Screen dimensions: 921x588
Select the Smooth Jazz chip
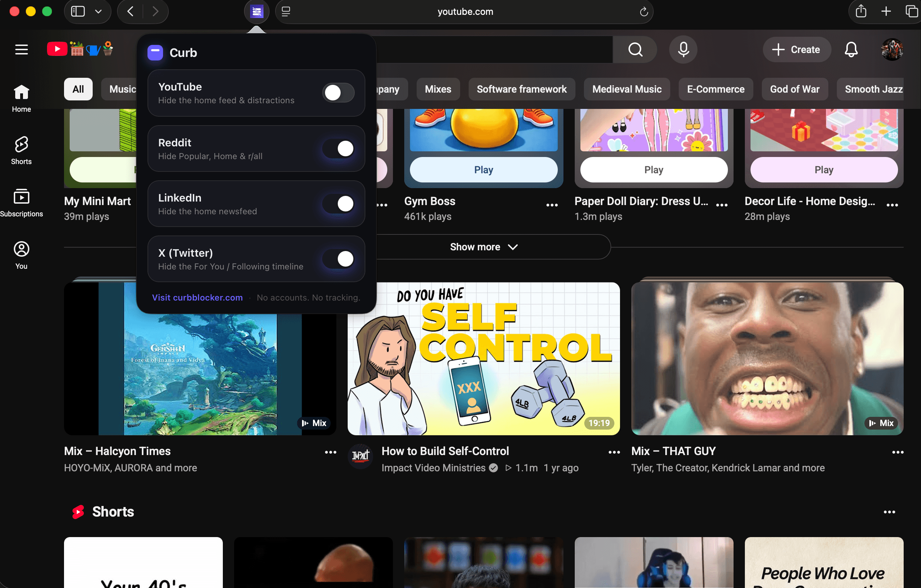pos(870,89)
